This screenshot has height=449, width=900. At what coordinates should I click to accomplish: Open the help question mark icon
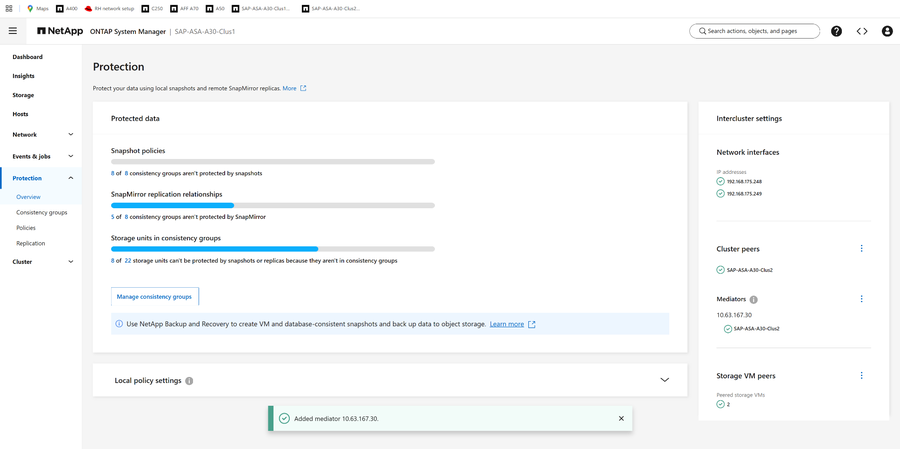click(836, 31)
